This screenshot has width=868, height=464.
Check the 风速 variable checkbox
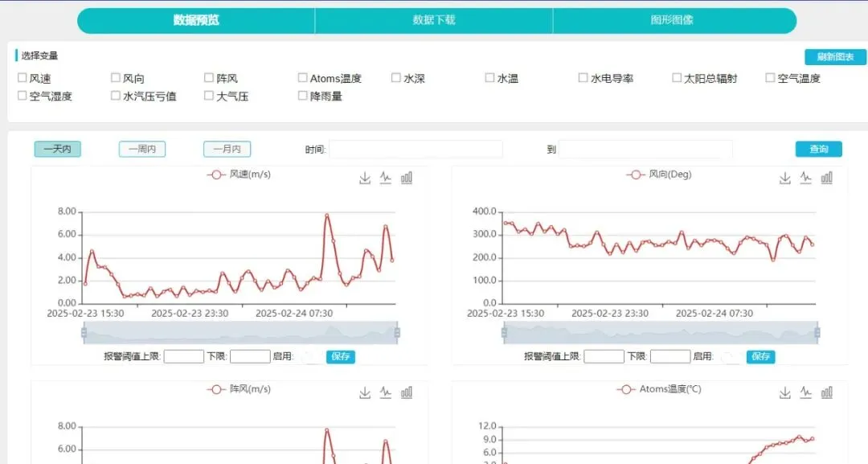pos(23,77)
